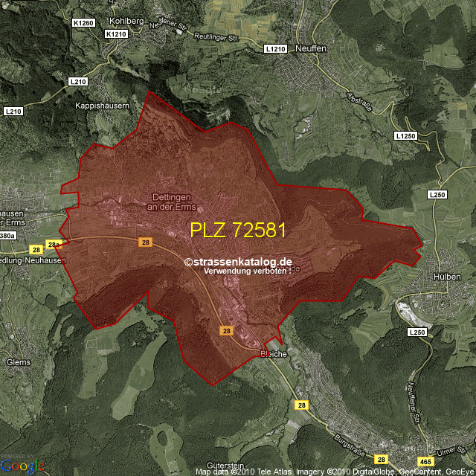The width and height of the screenshot is (476, 476).
Task: Click the 28 shield next to Ulmer Str.
Action: pos(382,460)
